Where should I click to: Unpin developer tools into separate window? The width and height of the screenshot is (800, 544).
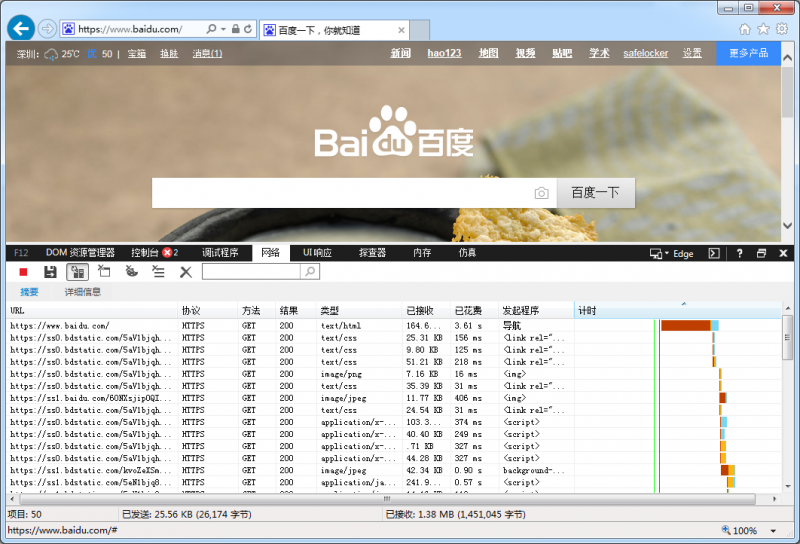pos(761,253)
